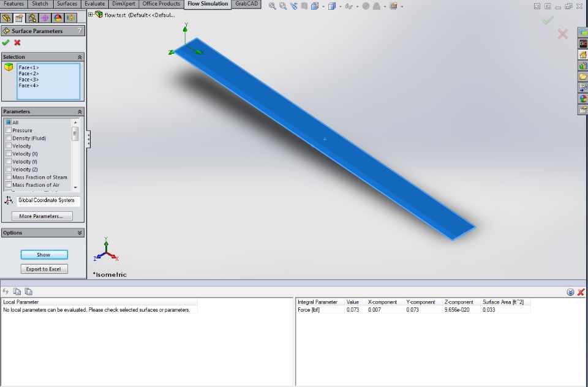Enable the Velocity (X) checkbox
The height and width of the screenshot is (387, 588).
tap(8, 153)
